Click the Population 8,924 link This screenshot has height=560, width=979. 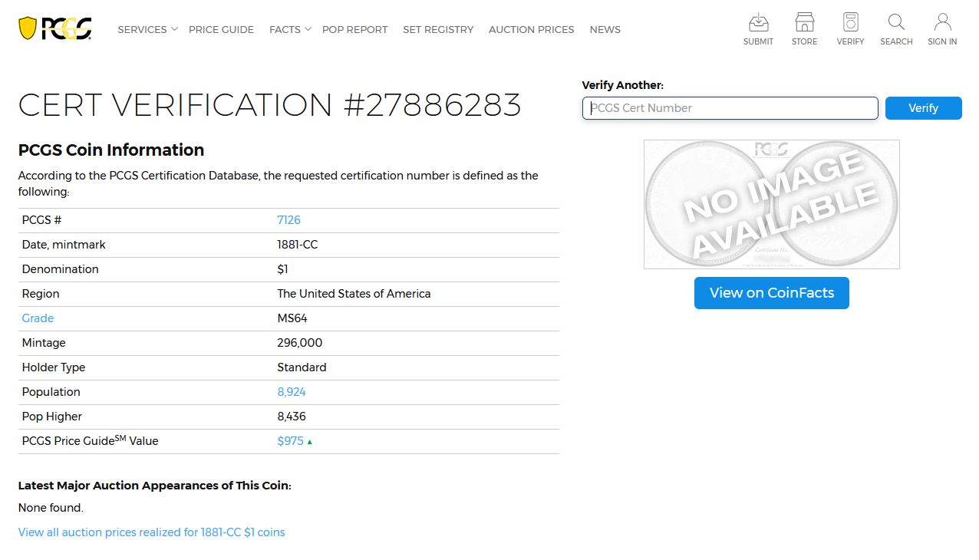pyautogui.click(x=292, y=392)
